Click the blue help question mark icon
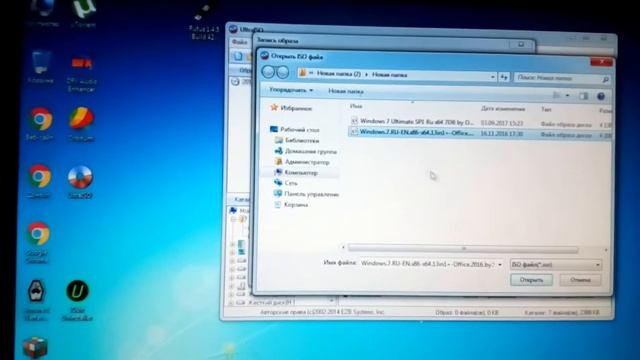Screen dimensions: 640x360 [601, 96]
